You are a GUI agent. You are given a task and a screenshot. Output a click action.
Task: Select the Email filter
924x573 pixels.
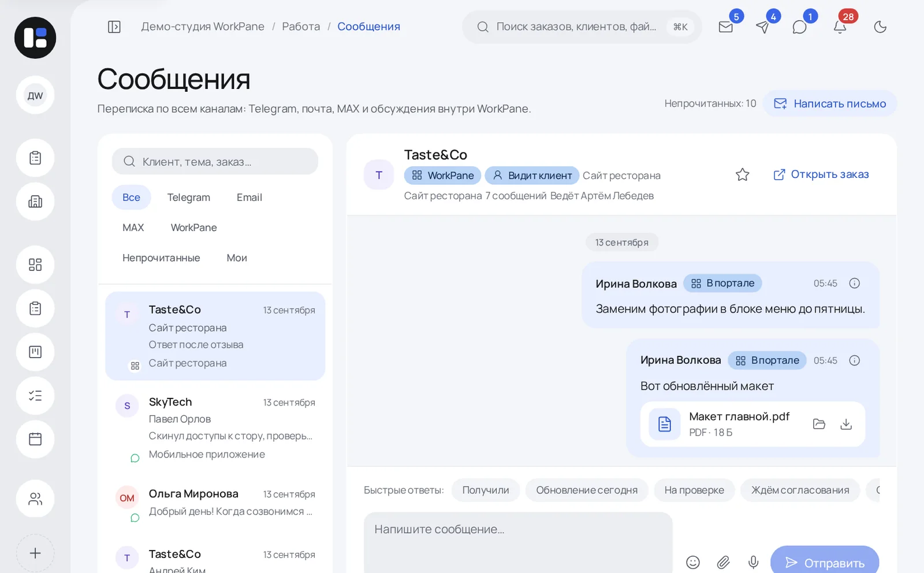point(249,198)
